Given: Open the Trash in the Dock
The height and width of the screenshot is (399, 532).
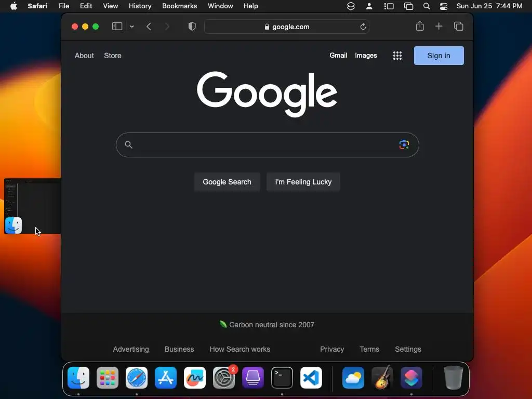Looking at the screenshot, I should (x=453, y=378).
